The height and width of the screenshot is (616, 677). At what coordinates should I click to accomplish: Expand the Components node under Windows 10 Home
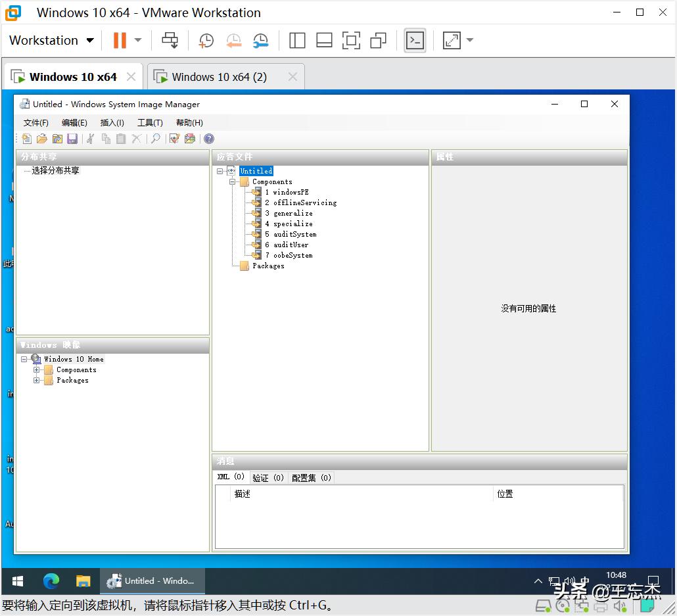tap(36, 369)
